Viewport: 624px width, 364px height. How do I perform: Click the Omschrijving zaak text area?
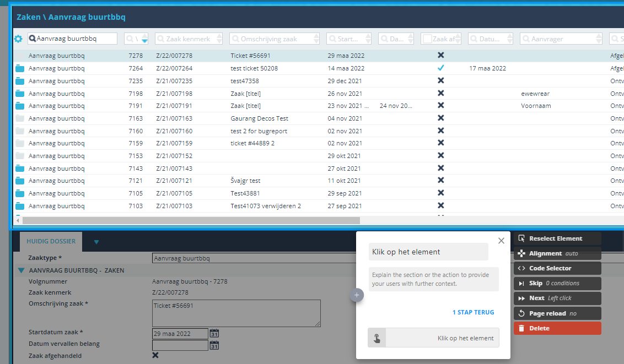coord(236,313)
